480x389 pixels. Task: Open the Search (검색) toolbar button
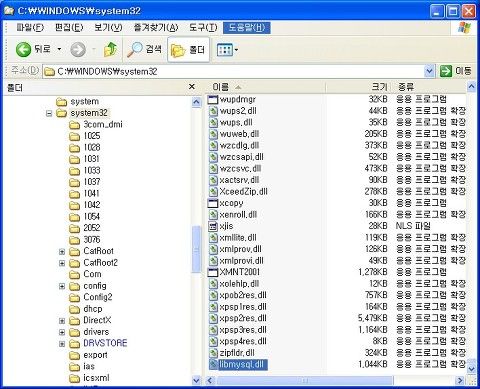click(144, 49)
